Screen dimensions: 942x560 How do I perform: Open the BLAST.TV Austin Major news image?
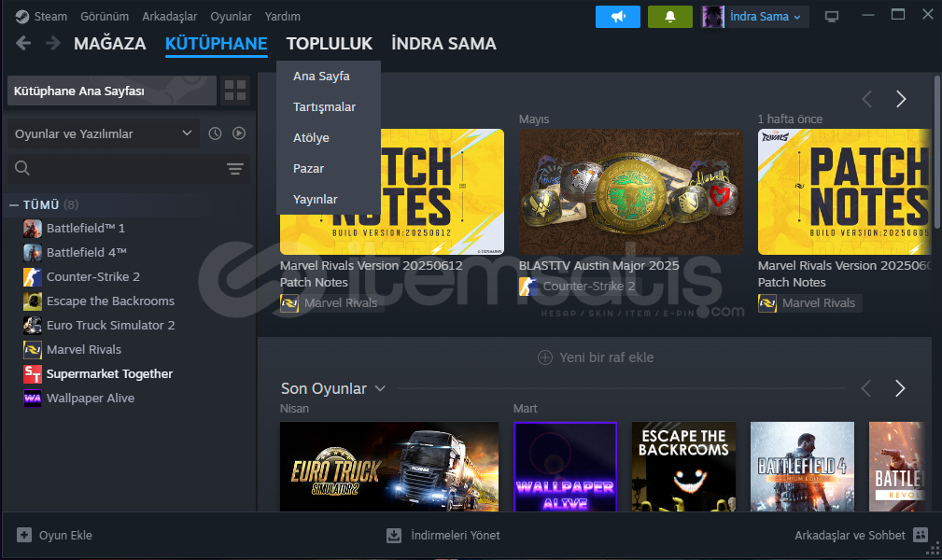(x=631, y=191)
